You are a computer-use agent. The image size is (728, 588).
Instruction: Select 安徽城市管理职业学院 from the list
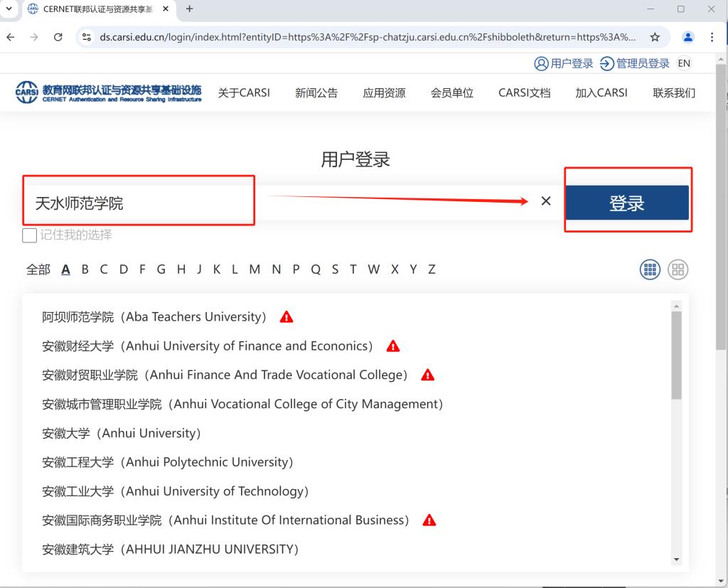click(242, 404)
